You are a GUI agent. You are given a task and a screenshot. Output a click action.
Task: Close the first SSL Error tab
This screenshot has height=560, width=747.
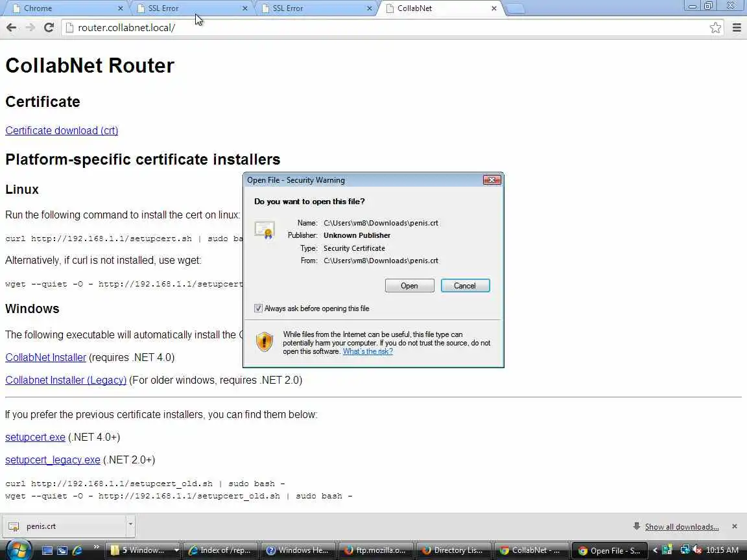(245, 8)
